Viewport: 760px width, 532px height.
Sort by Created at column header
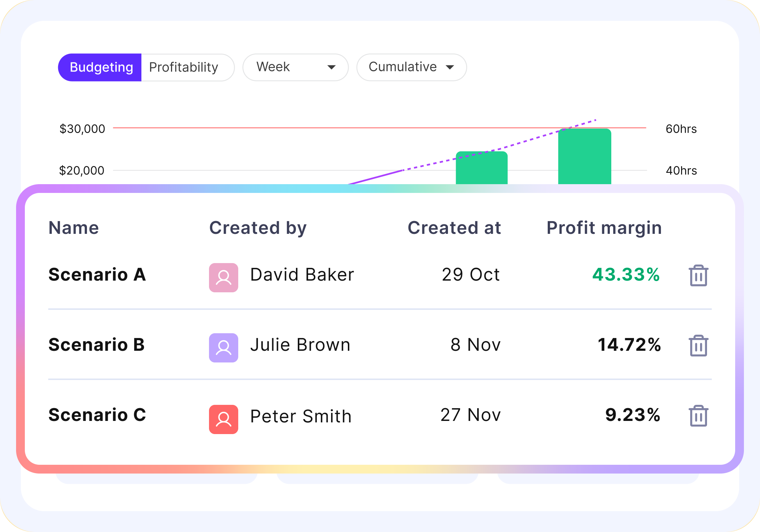(x=454, y=228)
